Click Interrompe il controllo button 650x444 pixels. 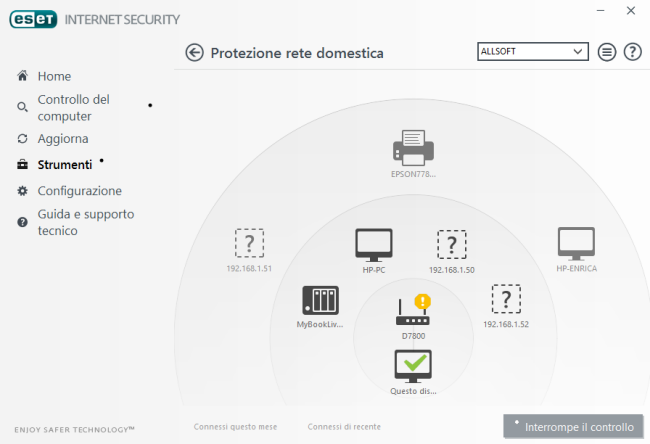[573, 427]
